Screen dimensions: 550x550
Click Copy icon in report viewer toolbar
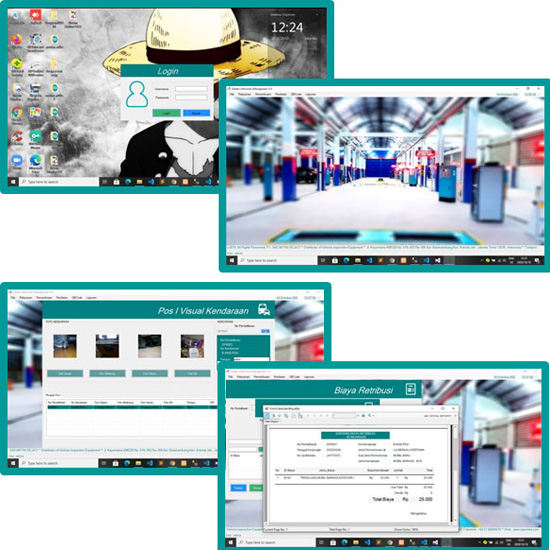286,415
